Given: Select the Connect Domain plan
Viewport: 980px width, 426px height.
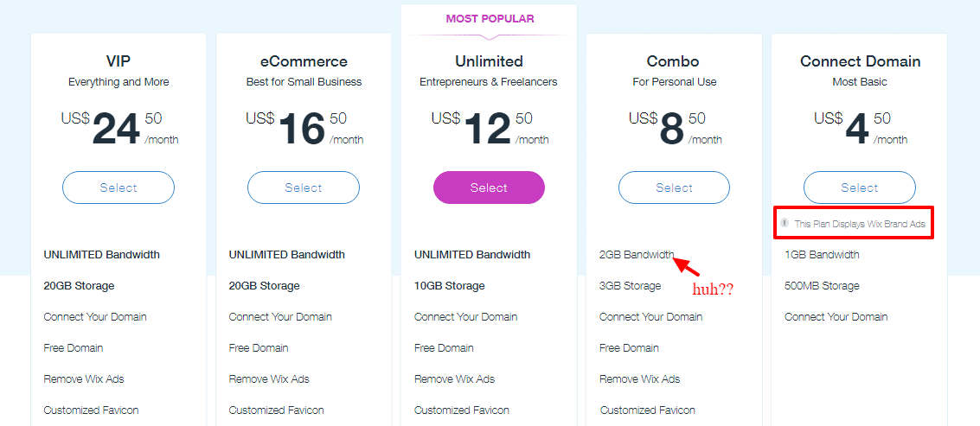Looking at the screenshot, I should click(860, 188).
